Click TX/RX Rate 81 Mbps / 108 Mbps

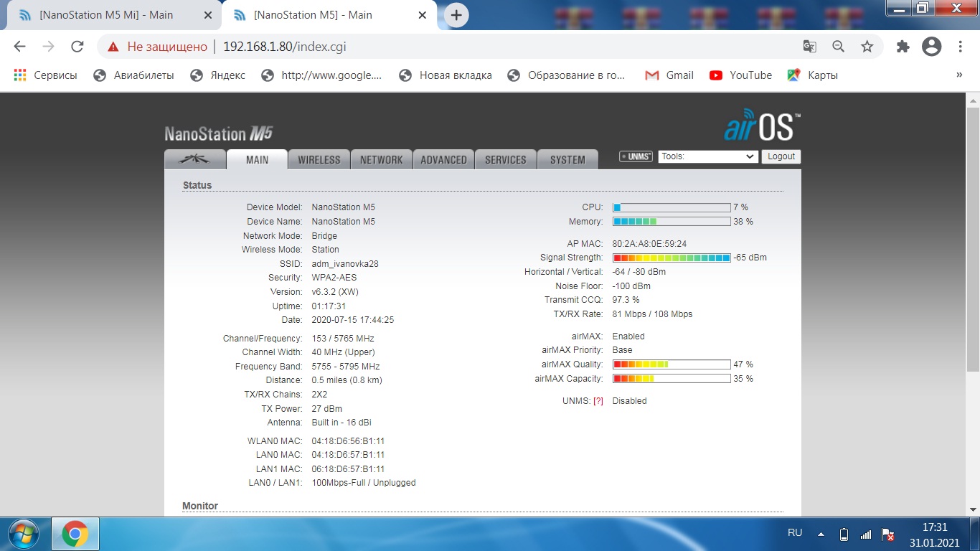point(652,314)
